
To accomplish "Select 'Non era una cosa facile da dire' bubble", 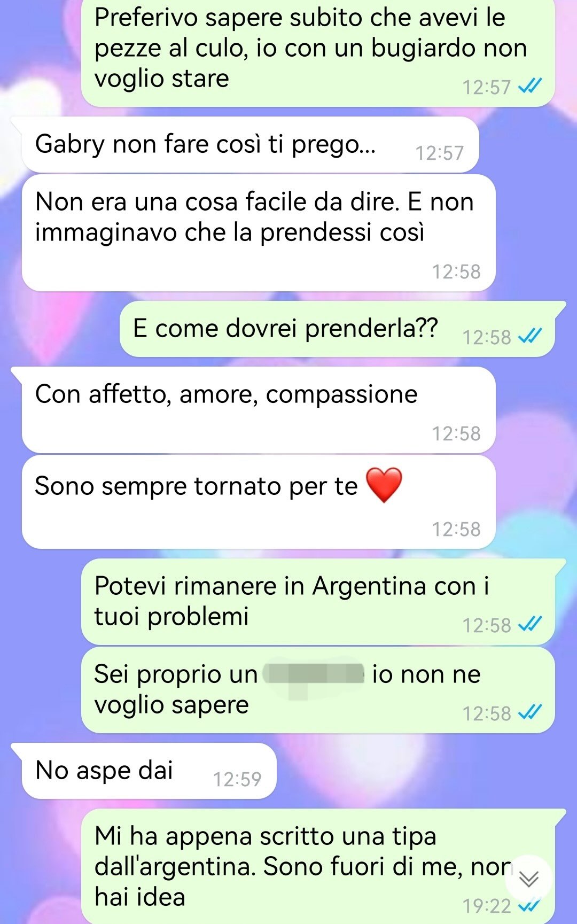I will [x=259, y=233].
